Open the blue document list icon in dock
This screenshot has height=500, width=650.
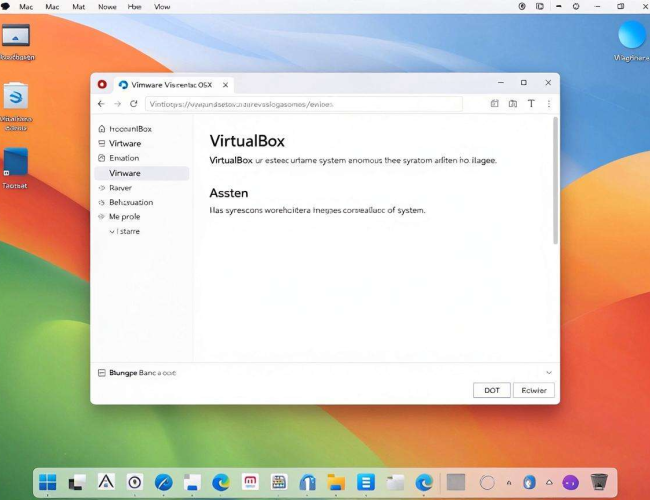coord(366,483)
